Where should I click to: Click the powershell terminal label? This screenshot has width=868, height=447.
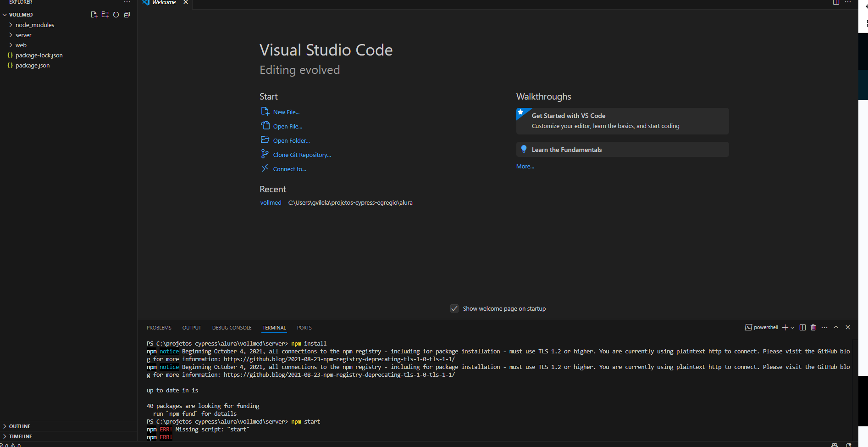coord(762,327)
